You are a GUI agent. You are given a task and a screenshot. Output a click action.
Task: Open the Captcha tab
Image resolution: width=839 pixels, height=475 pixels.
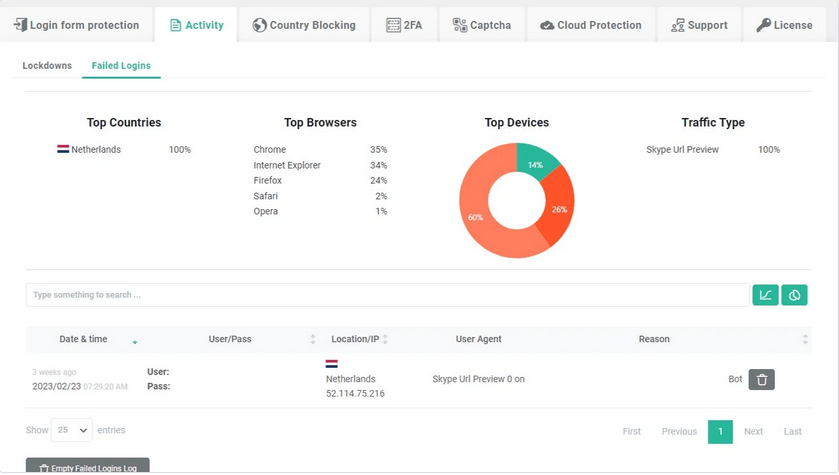[482, 25]
